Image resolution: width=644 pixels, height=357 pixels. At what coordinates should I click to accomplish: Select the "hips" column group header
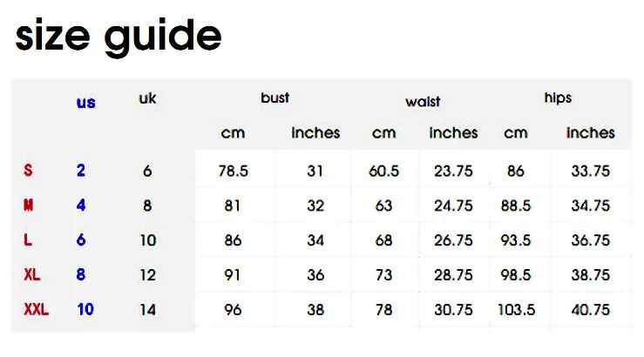pyautogui.click(x=558, y=98)
